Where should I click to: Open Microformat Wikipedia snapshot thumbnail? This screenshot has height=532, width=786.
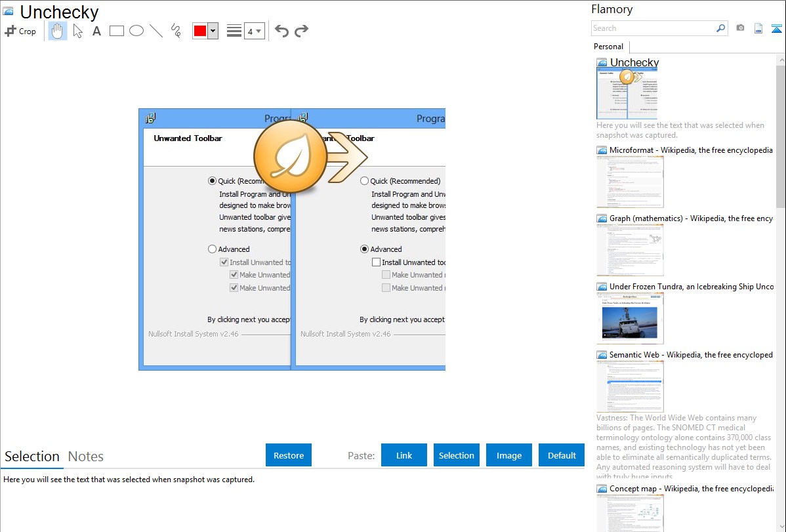(630, 182)
